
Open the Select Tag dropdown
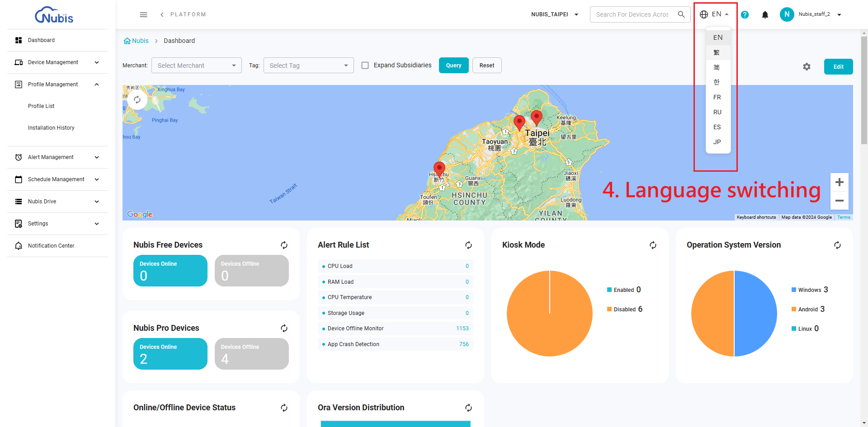point(309,66)
